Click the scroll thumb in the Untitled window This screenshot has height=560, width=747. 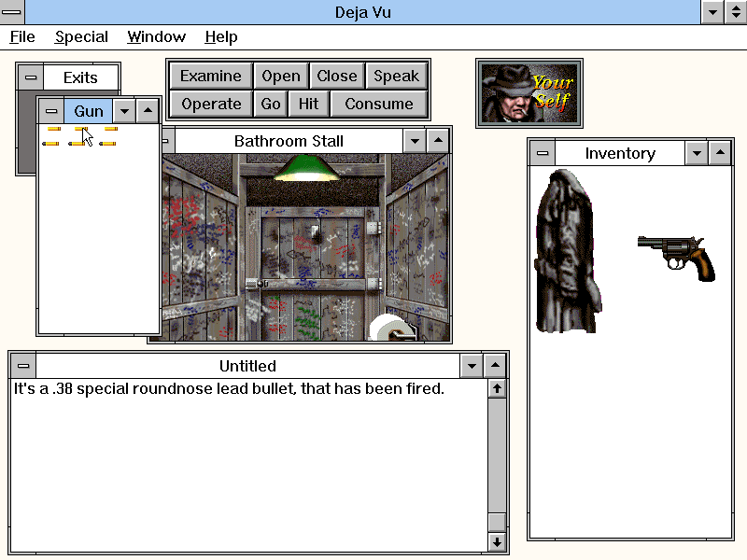click(497, 523)
